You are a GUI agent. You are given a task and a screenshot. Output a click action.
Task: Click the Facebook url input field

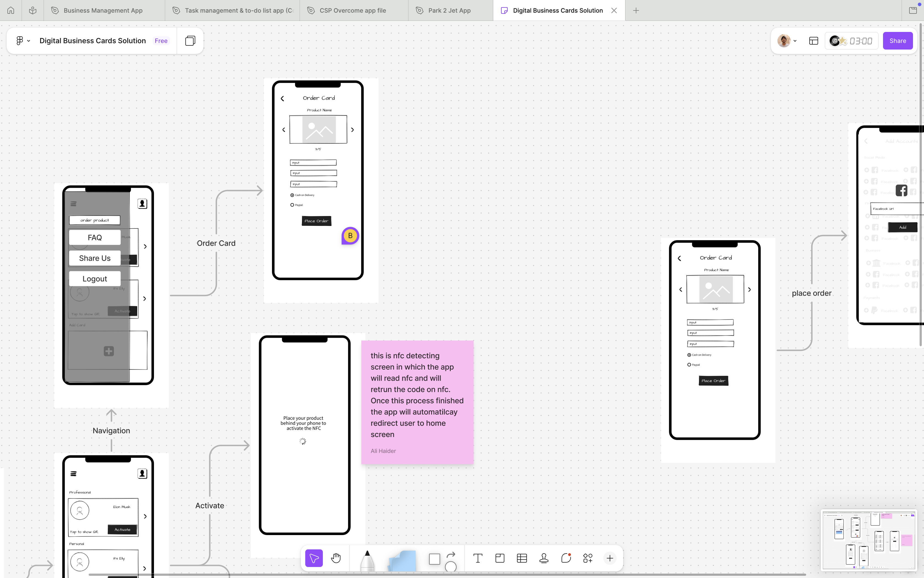897,209
